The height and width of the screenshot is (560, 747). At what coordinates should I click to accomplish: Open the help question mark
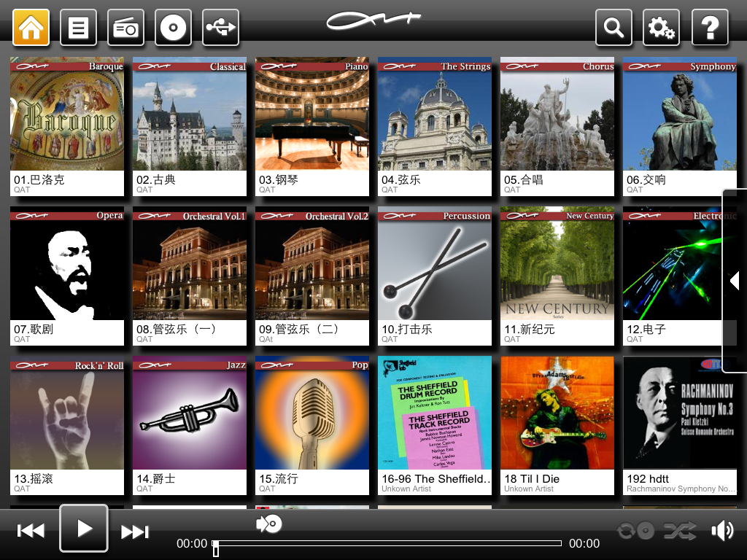pyautogui.click(x=710, y=28)
